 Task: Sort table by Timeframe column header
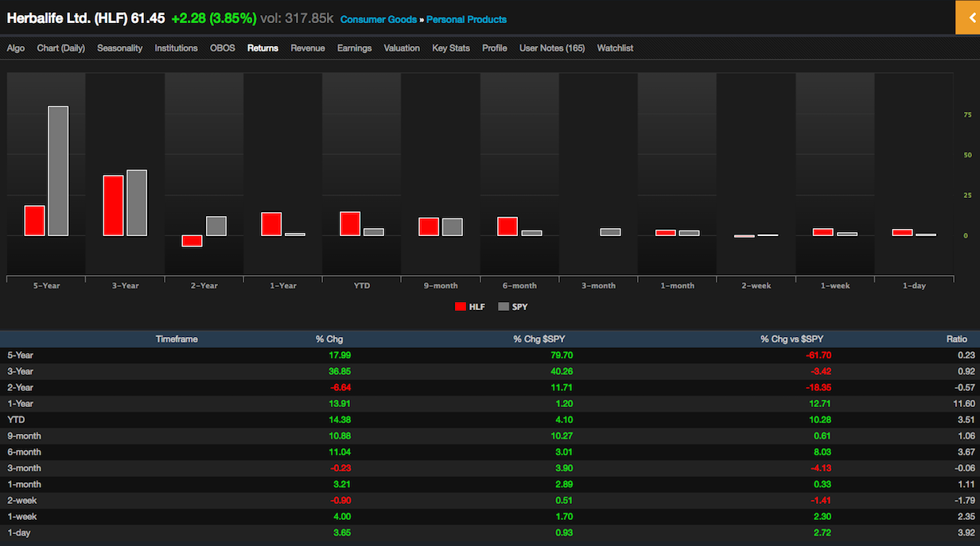click(x=177, y=339)
